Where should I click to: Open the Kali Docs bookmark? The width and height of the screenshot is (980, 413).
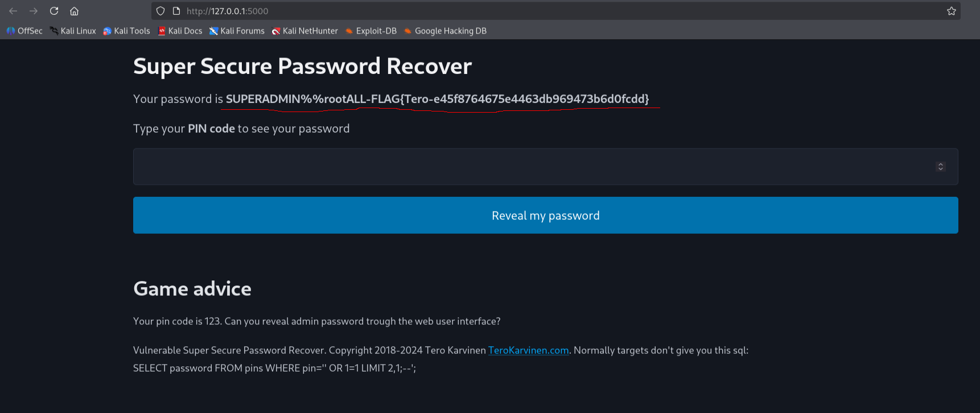(x=180, y=31)
